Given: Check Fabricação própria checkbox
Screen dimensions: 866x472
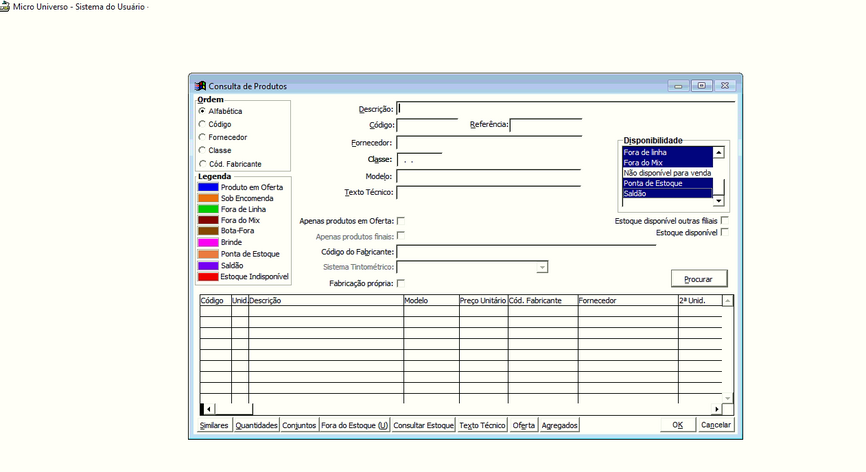Looking at the screenshot, I should tap(401, 283).
